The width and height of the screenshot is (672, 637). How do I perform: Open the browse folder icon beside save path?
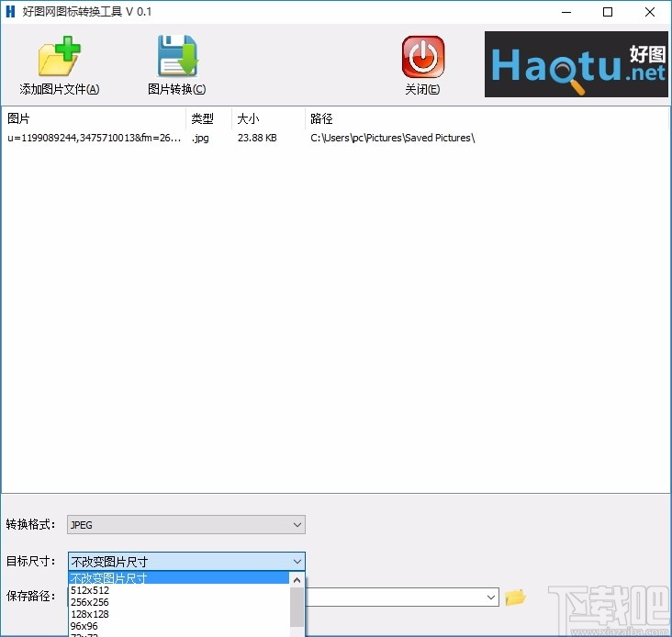[515, 598]
